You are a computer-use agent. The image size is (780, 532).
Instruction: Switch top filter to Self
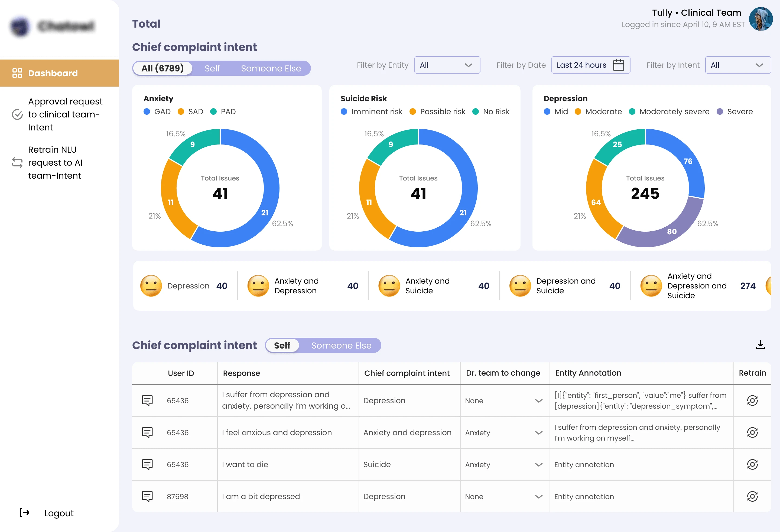click(x=212, y=68)
